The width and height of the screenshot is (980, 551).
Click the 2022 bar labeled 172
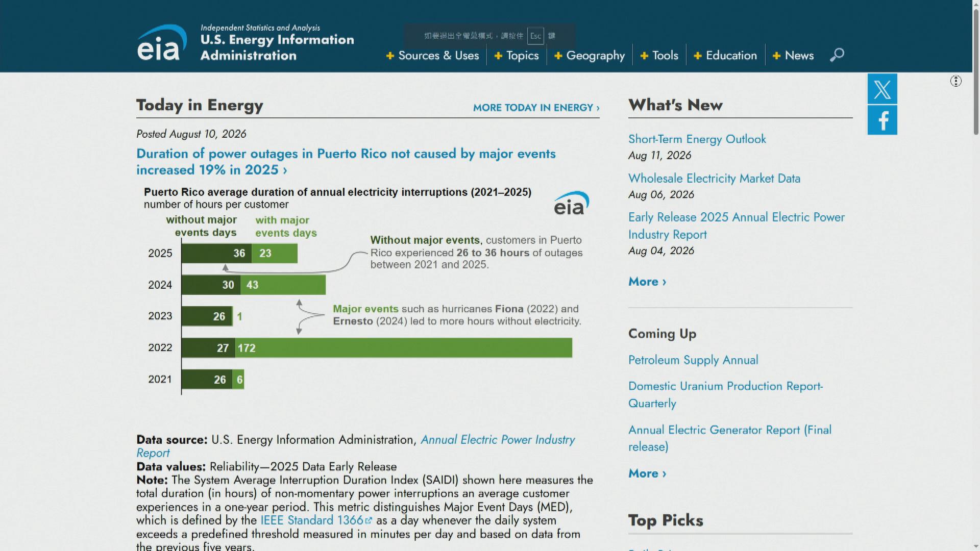[403, 348]
